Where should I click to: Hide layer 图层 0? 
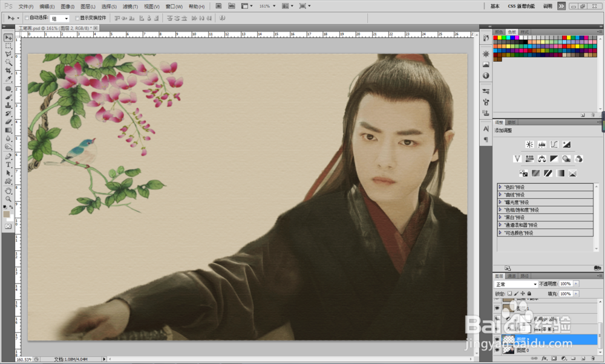pyautogui.click(x=497, y=350)
